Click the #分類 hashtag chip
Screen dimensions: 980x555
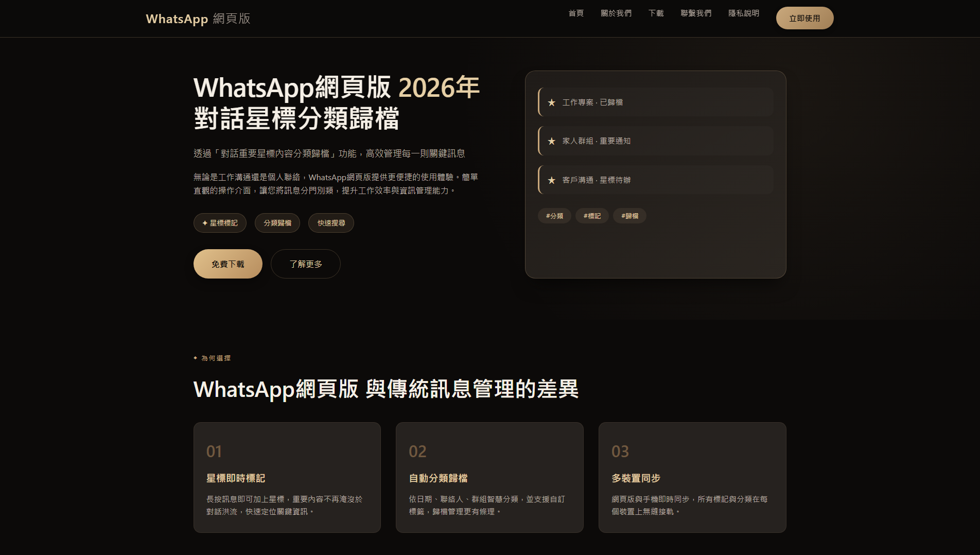tap(554, 216)
